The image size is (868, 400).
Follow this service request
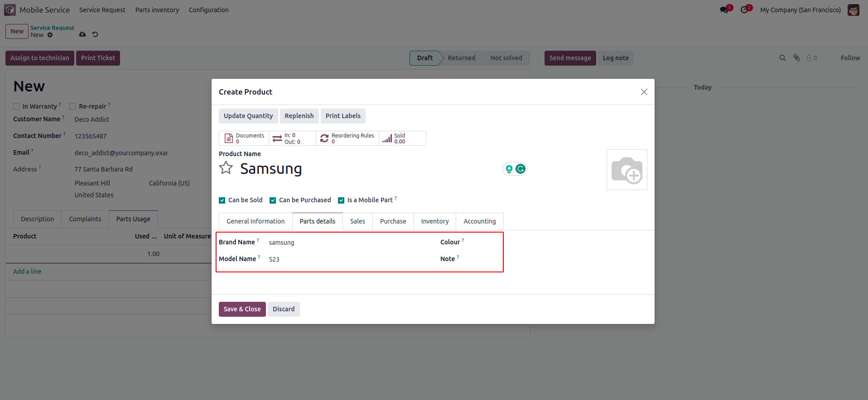pos(850,58)
